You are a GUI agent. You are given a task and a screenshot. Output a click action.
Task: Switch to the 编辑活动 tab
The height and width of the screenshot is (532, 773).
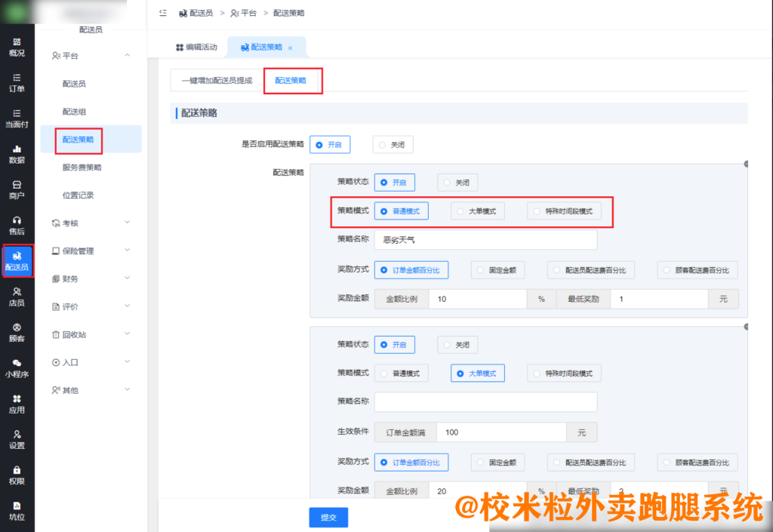click(x=196, y=47)
